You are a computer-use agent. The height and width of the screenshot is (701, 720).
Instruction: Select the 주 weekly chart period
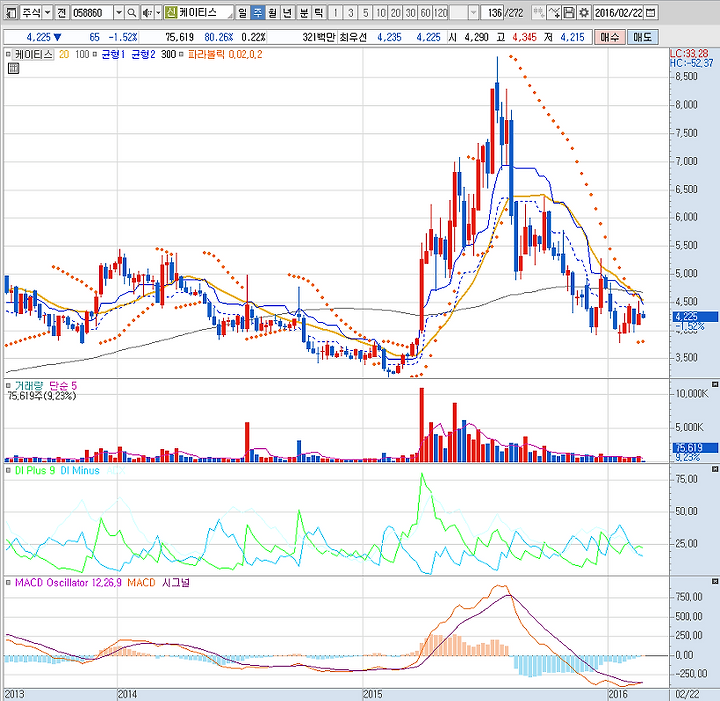click(x=257, y=12)
